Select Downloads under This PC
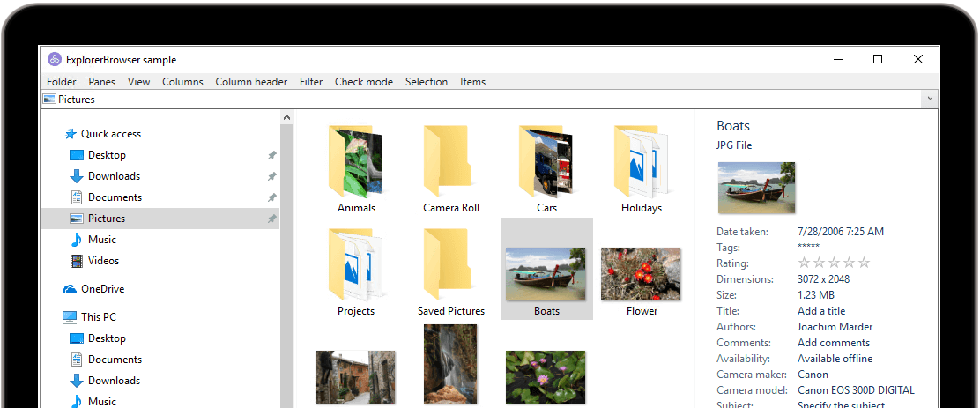Viewport: 980px width, 408px height. tap(114, 382)
